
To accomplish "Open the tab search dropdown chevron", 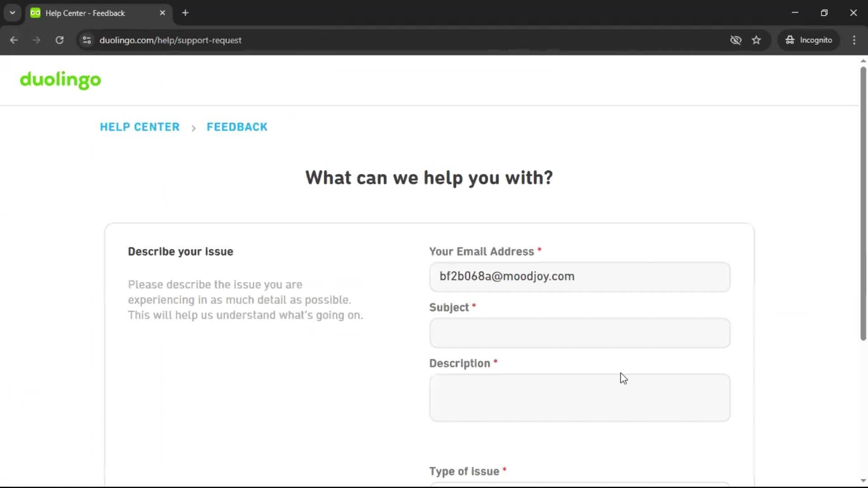I will tap(12, 13).
